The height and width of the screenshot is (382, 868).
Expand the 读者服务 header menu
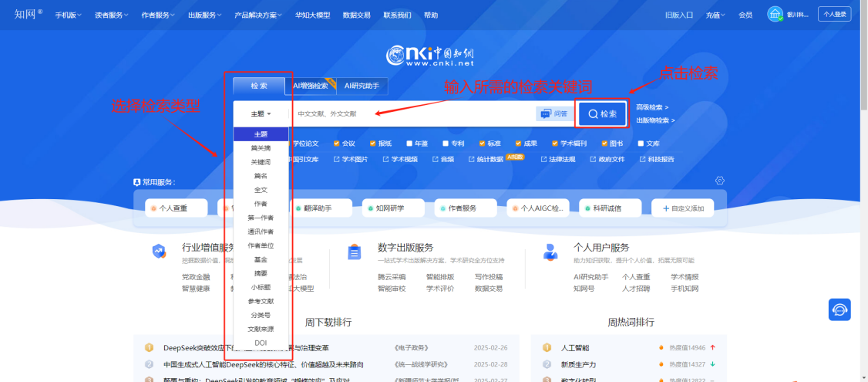tap(111, 15)
